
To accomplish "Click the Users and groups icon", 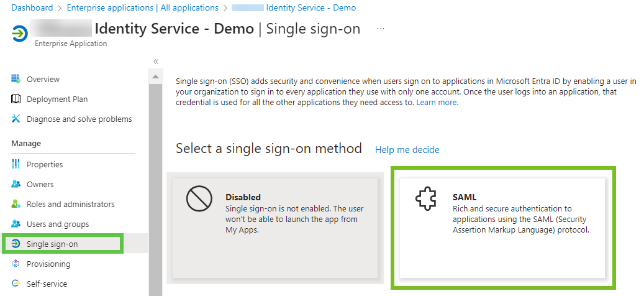I will [16, 224].
